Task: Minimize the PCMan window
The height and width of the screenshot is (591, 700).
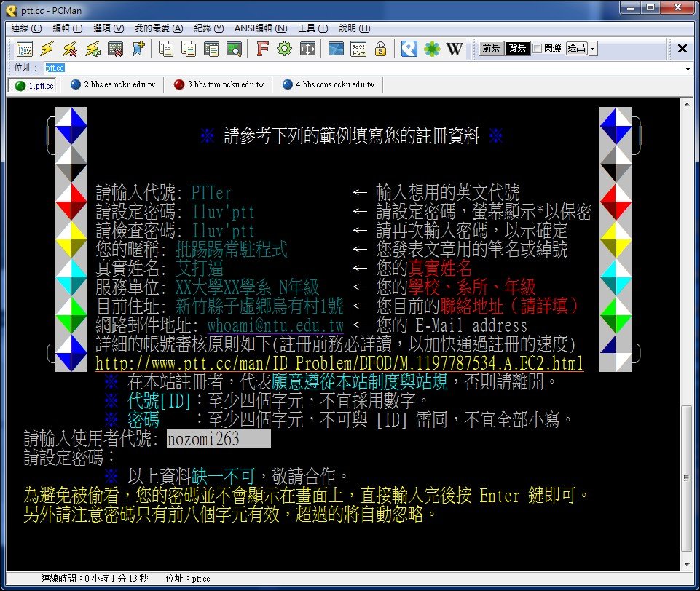Action: pos(631,8)
